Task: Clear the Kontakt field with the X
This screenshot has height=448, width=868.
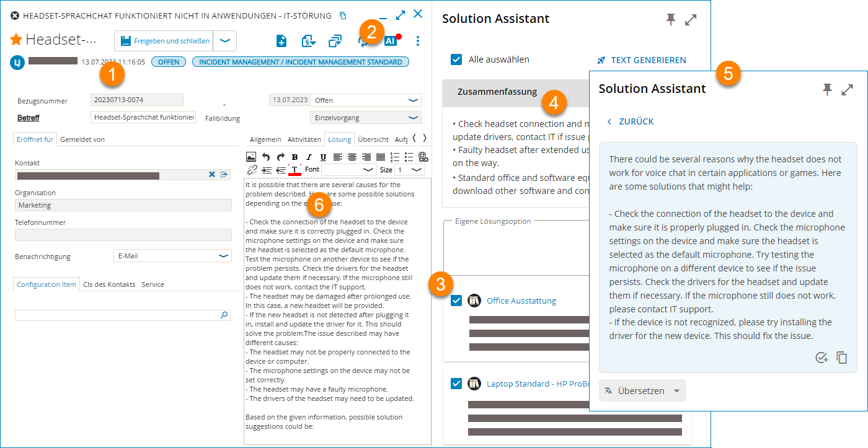Action: click(211, 175)
